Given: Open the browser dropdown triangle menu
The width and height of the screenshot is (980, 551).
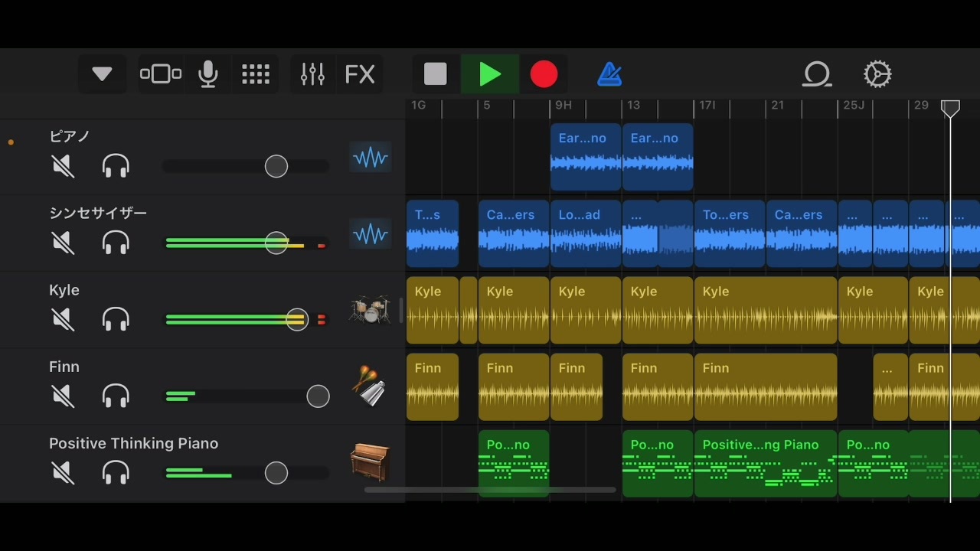Looking at the screenshot, I should (102, 74).
